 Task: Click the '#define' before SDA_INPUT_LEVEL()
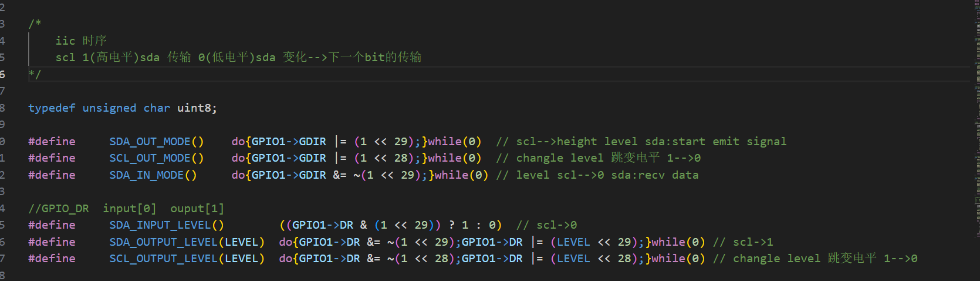(x=52, y=225)
